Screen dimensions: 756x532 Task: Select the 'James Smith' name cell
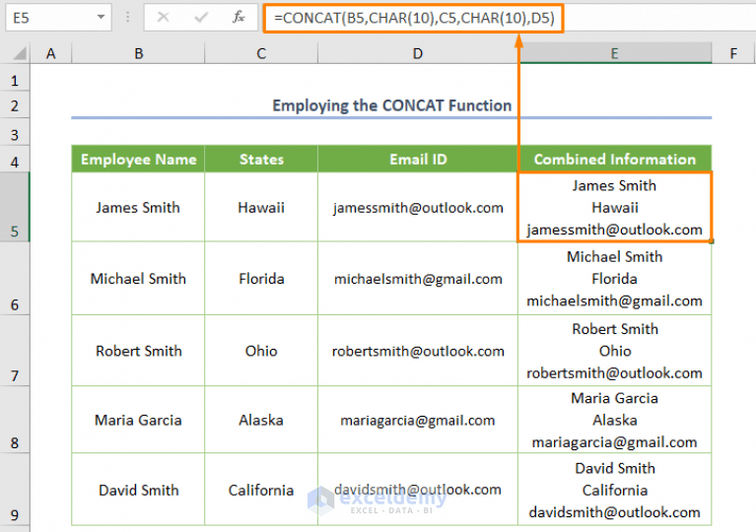point(138,207)
